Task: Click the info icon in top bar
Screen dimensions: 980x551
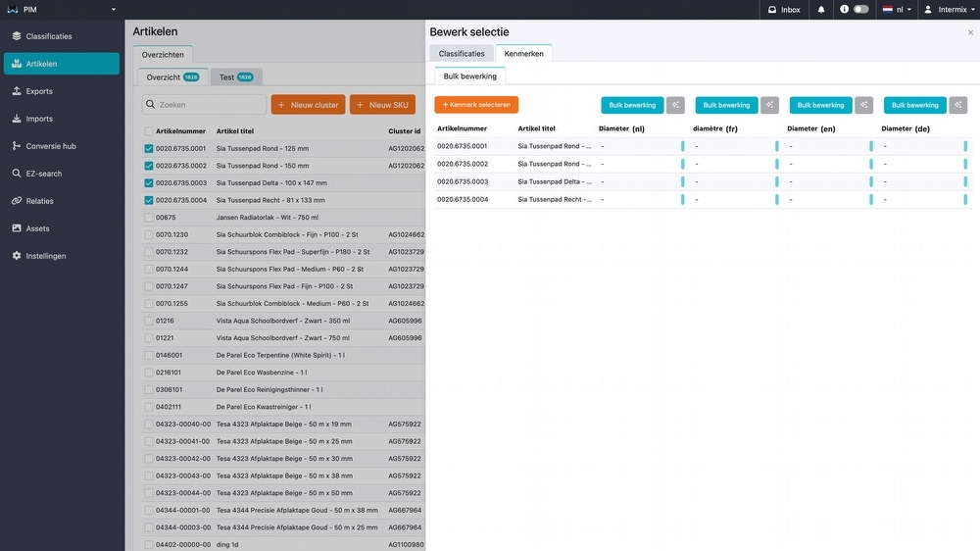Action: pyautogui.click(x=844, y=10)
